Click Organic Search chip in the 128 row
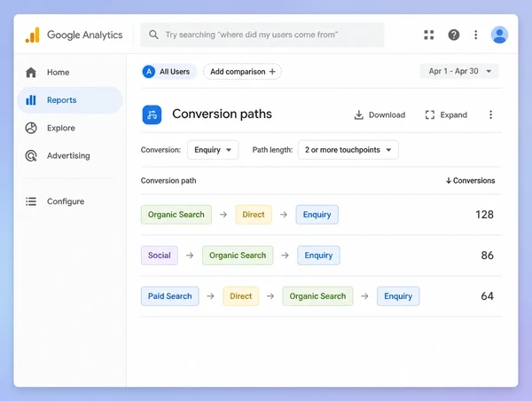The width and height of the screenshot is (532, 401). (x=176, y=215)
